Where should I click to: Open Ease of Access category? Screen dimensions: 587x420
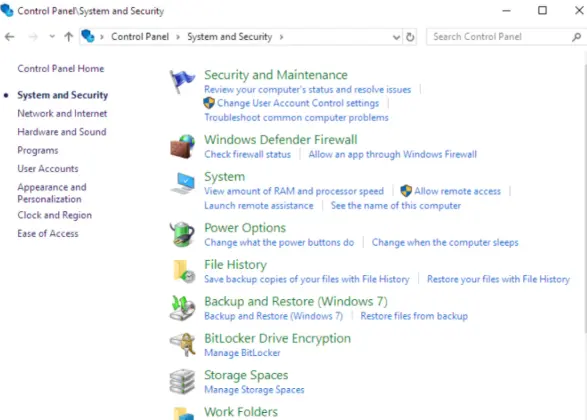pos(48,234)
